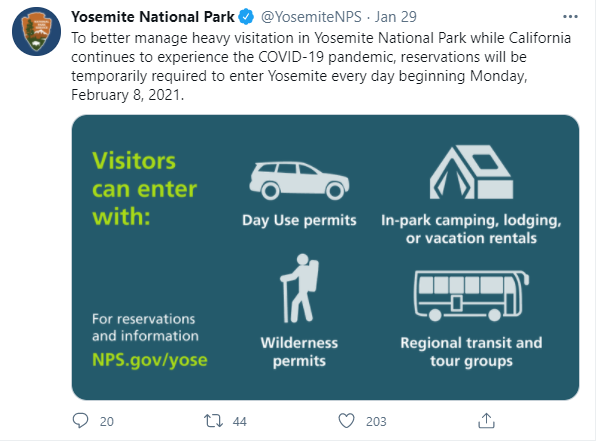The height and width of the screenshot is (441, 601).
Task: Open the @YosemiteNPS handle link
Action: point(311,17)
